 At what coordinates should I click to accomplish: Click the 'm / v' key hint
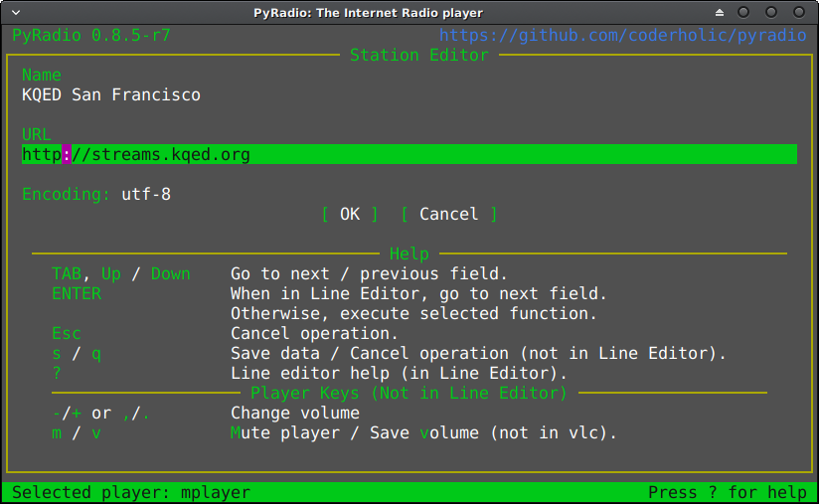click(x=77, y=433)
